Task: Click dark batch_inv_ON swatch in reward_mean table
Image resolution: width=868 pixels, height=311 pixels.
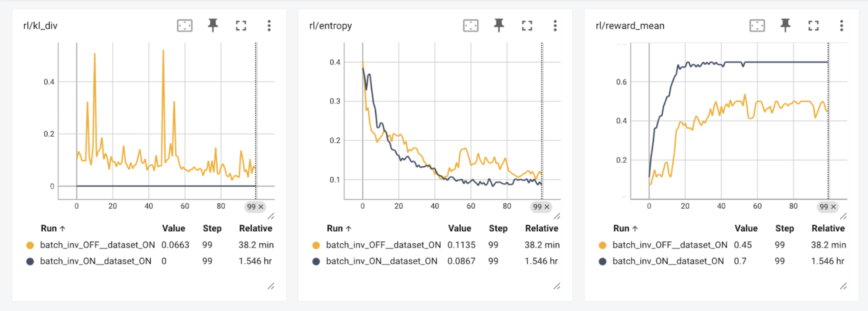Action: coord(602,262)
